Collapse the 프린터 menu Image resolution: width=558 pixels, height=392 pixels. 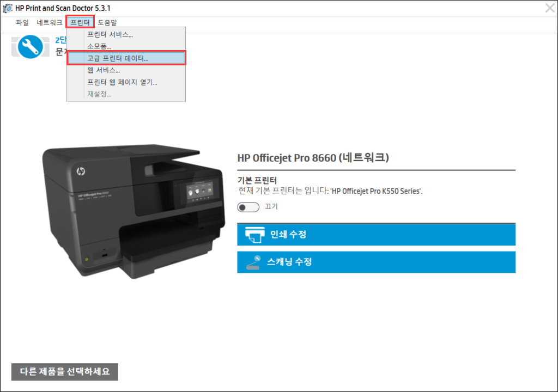click(x=80, y=22)
